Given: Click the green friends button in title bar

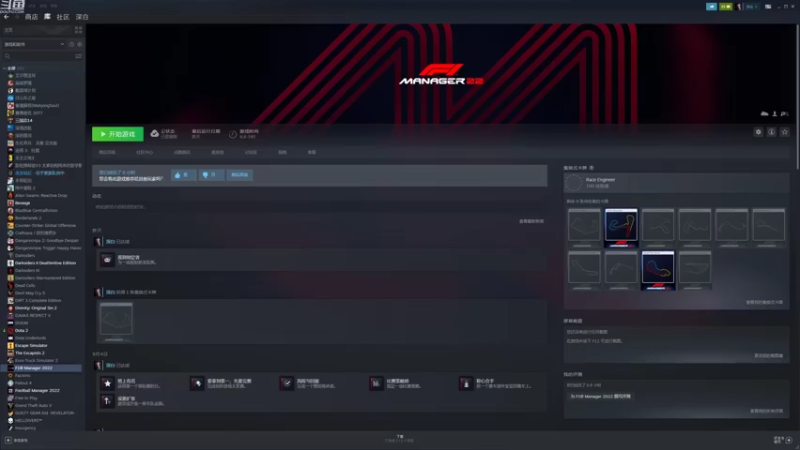Looking at the screenshot, I should tap(726, 7).
